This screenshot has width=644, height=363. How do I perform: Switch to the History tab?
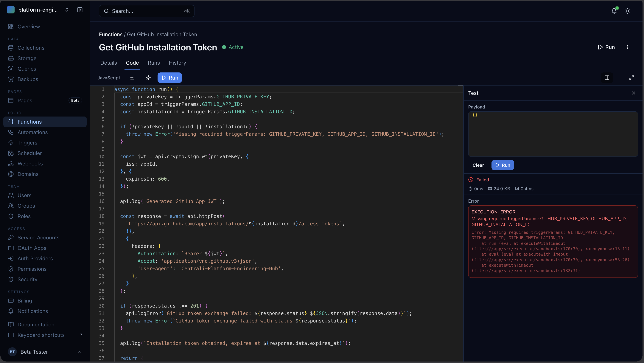coord(177,63)
